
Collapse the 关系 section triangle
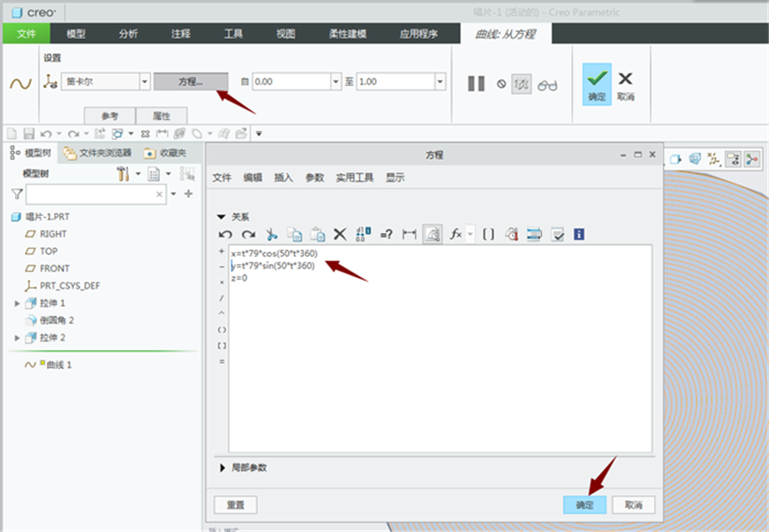221,217
